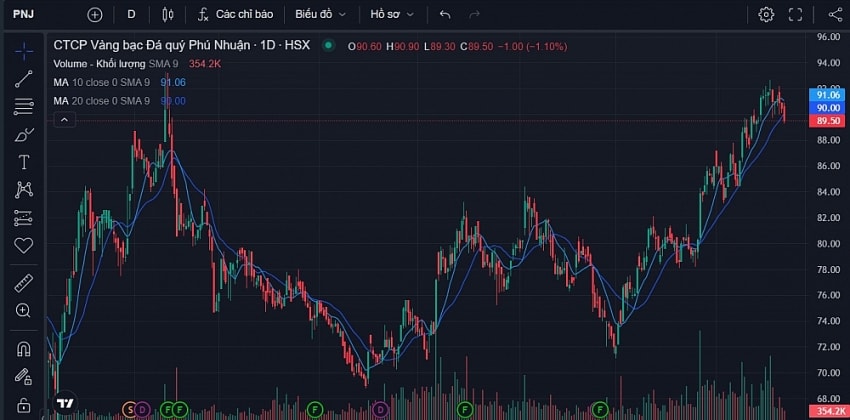Click the O90.60 open value
This screenshot has height=420, width=850.
365,47
